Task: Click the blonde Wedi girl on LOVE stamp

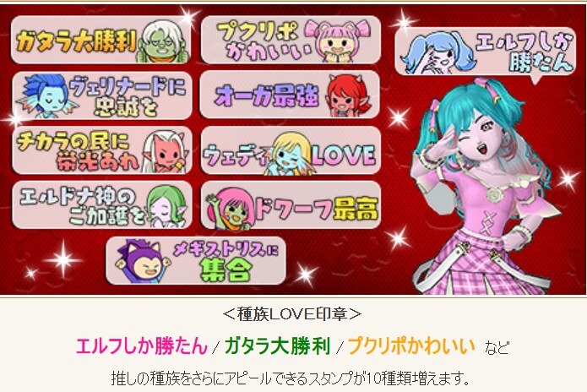Action: click(x=287, y=154)
